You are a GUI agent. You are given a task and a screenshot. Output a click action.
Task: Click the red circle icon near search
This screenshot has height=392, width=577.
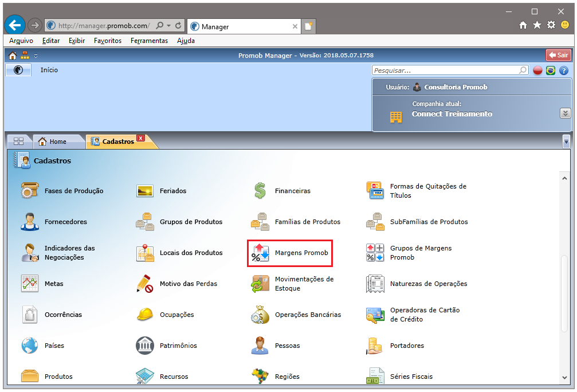tap(537, 70)
